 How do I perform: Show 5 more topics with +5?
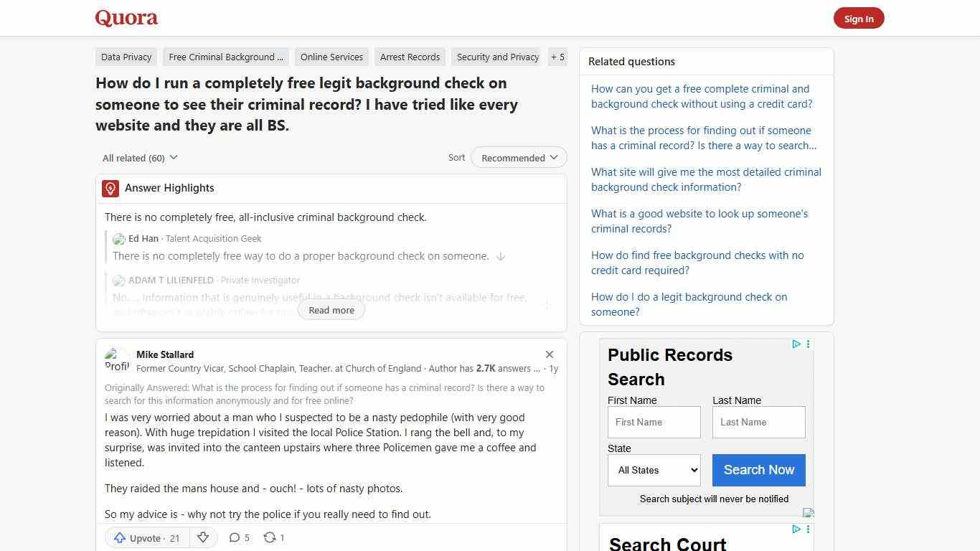pos(557,57)
